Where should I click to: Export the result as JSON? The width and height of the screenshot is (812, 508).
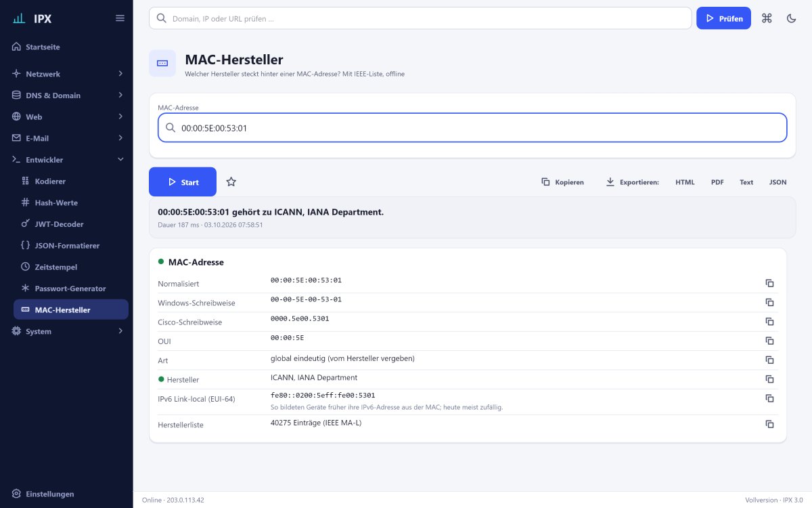[777, 182]
